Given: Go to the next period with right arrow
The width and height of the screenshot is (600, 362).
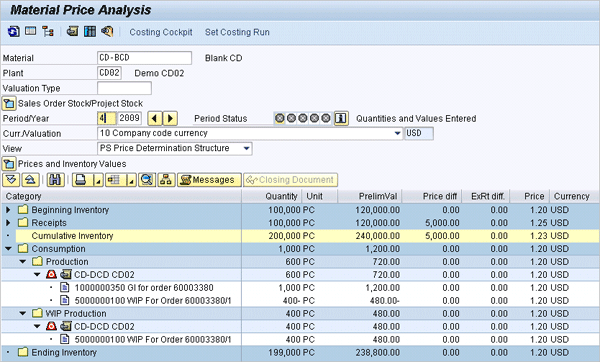Looking at the screenshot, I should [x=170, y=118].
